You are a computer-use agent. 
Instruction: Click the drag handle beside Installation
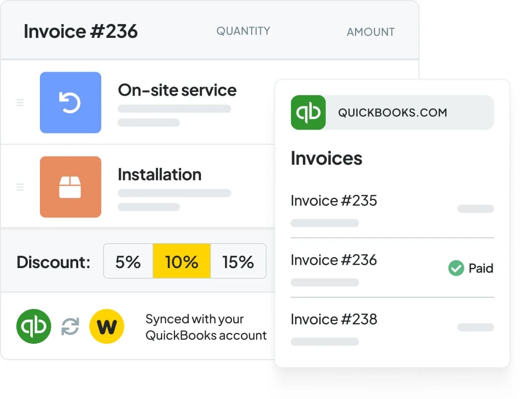pos(20,187)
